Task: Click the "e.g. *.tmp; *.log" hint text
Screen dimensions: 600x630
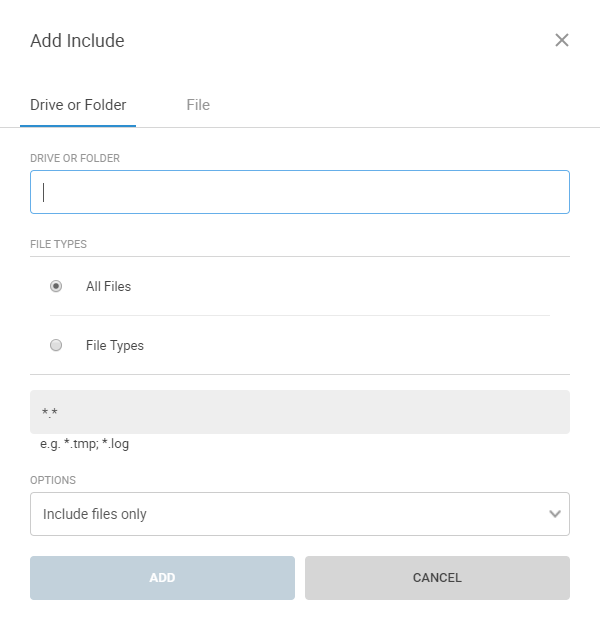Action: (x=84, y=443)
